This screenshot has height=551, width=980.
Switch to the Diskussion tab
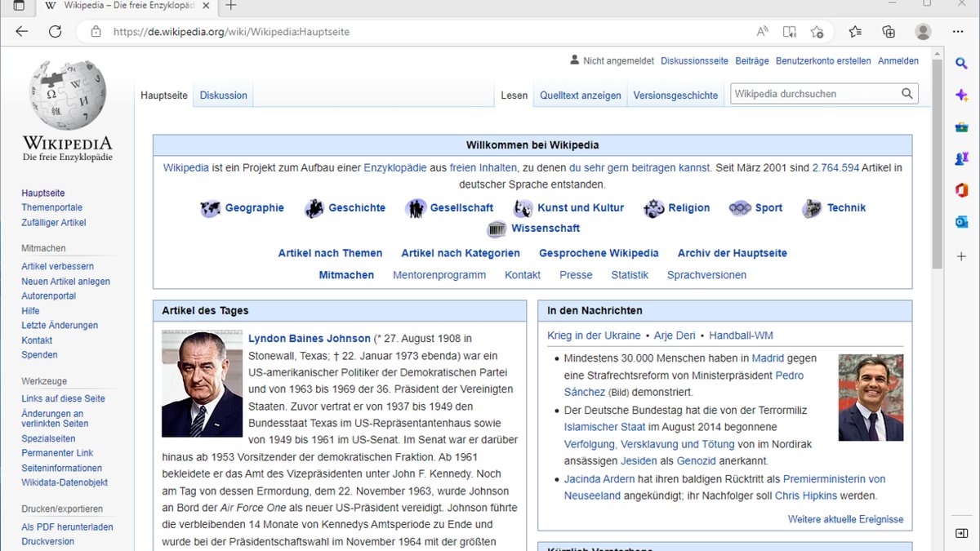(223, 96)
